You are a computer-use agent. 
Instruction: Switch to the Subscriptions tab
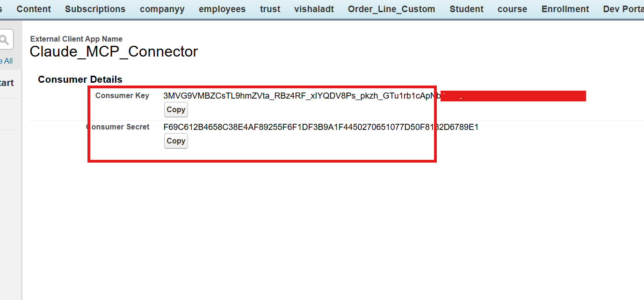click(x=95, y=9)
